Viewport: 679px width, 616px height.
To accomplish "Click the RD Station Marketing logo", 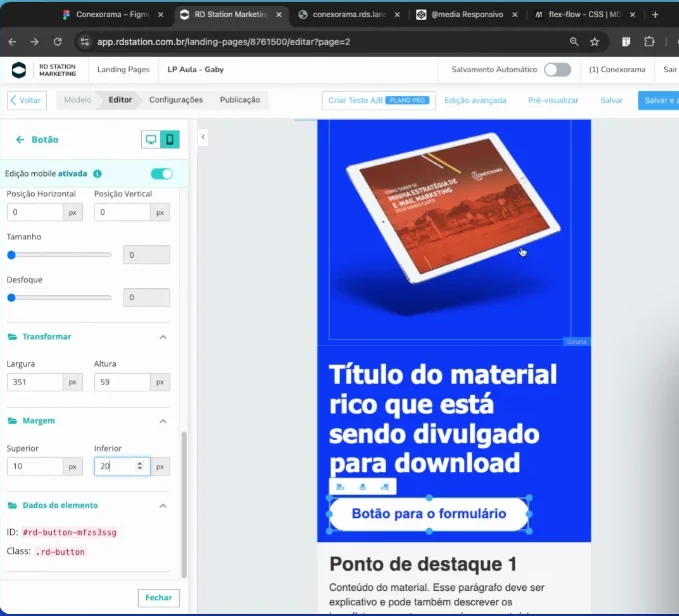I will [43, 70].
